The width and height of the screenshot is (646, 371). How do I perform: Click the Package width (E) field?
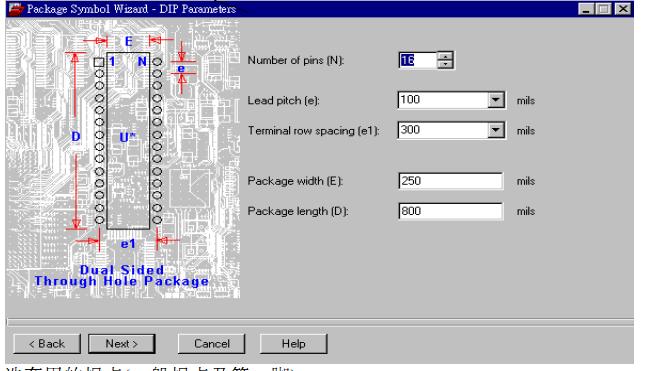point(450,181)
